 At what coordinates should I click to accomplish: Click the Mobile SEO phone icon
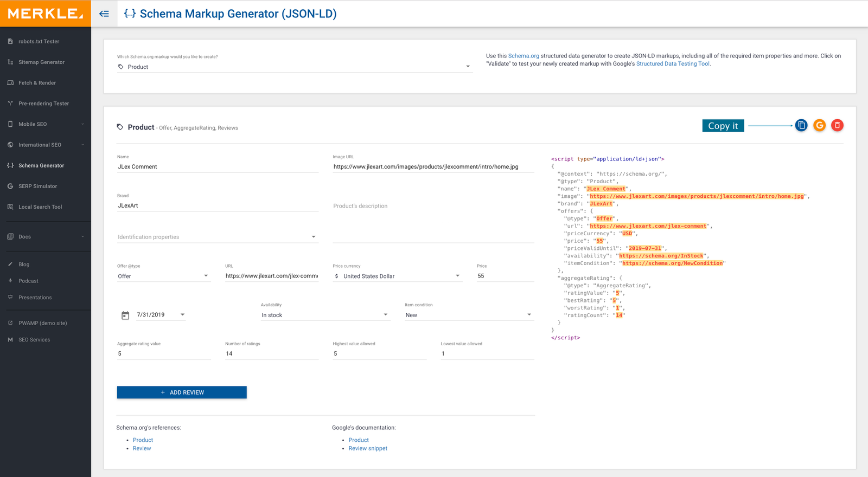(10, 124)
